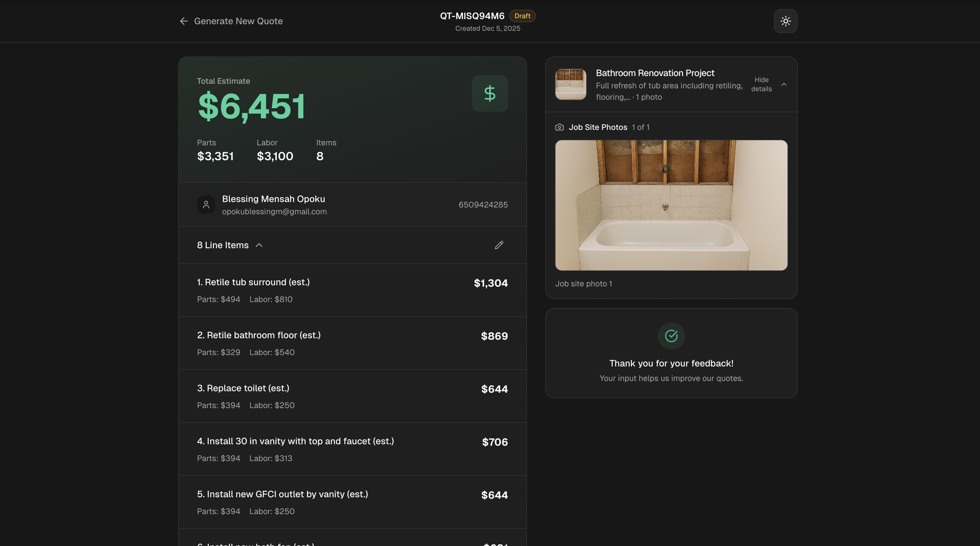Toggle light mode with the sun icon
The image size is (980, 546).
786,21
